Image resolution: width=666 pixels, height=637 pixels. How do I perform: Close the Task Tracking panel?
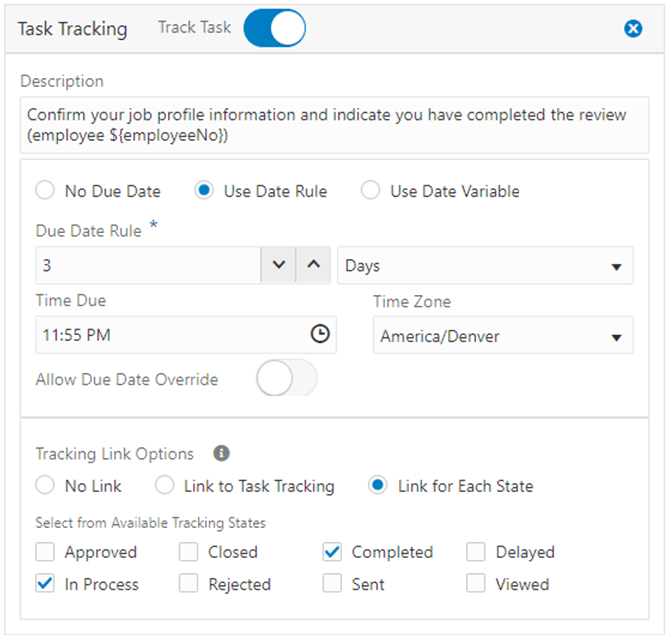633,28
